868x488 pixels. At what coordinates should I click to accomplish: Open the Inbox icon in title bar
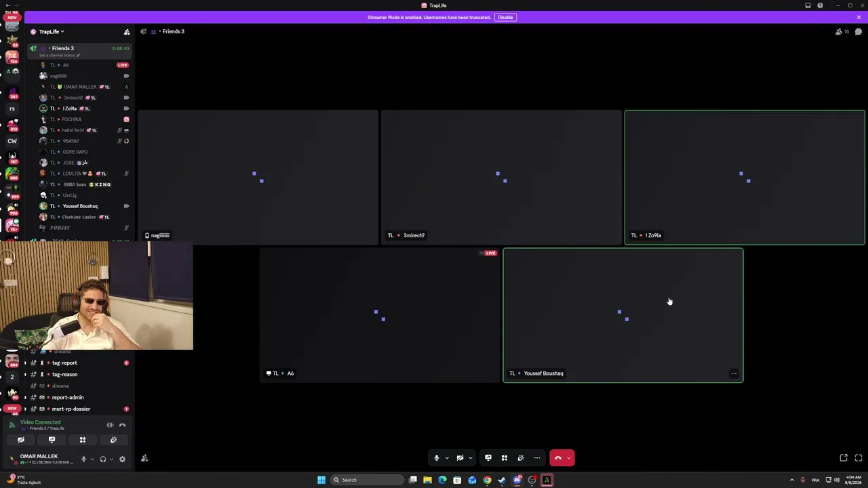click(x=808, y=5)
